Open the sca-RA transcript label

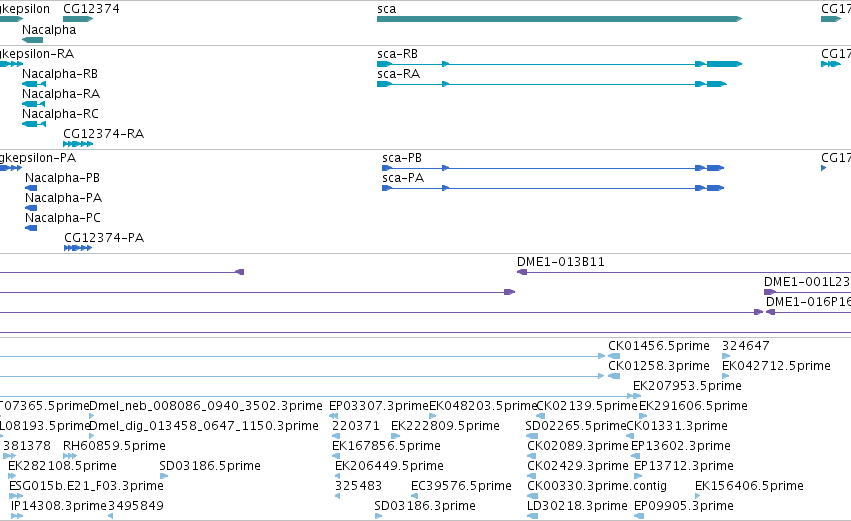click(398, 74)
